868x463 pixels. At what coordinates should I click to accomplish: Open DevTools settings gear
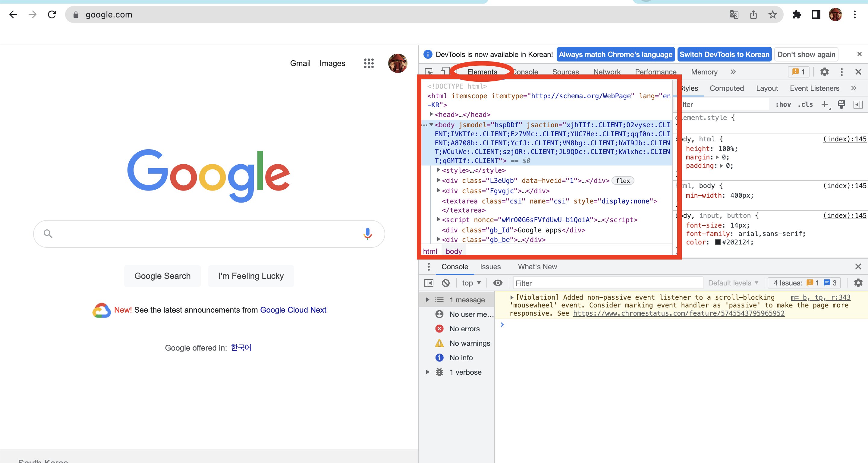pos(824,72)
